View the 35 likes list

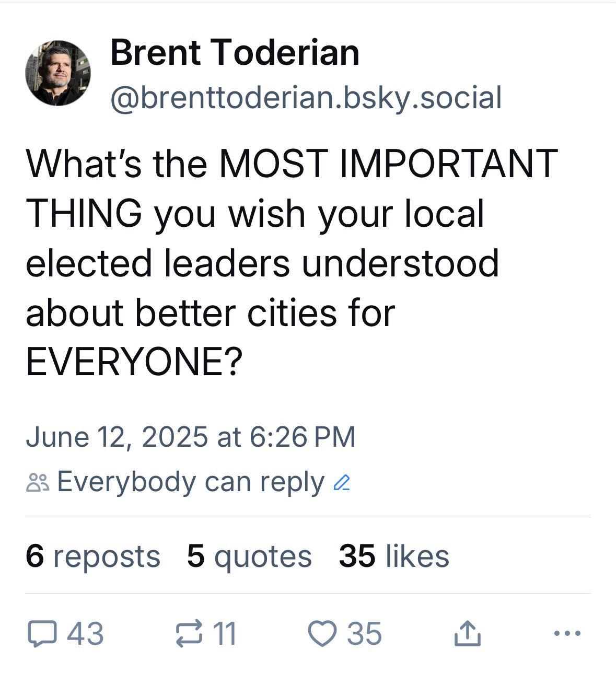click(x=394, y=556)
